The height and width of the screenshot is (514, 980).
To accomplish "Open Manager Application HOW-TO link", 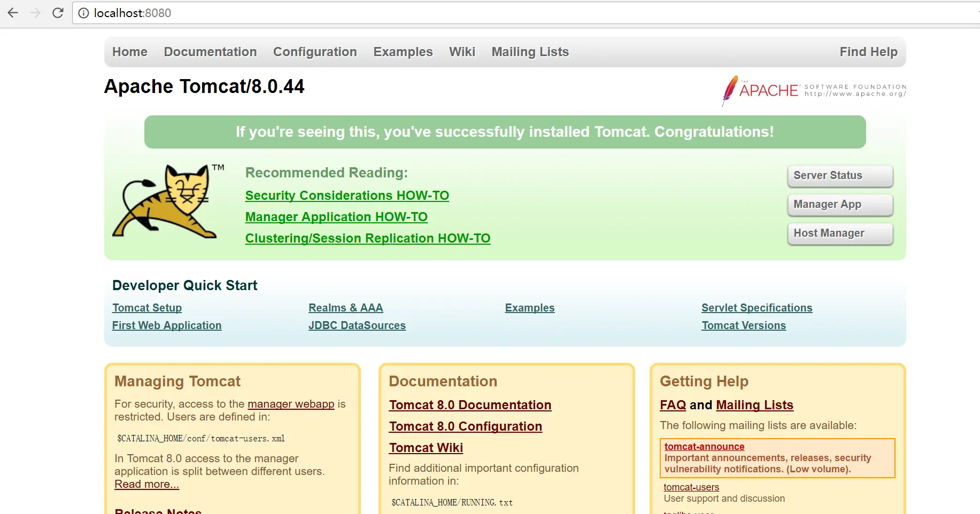I will 336,217.
